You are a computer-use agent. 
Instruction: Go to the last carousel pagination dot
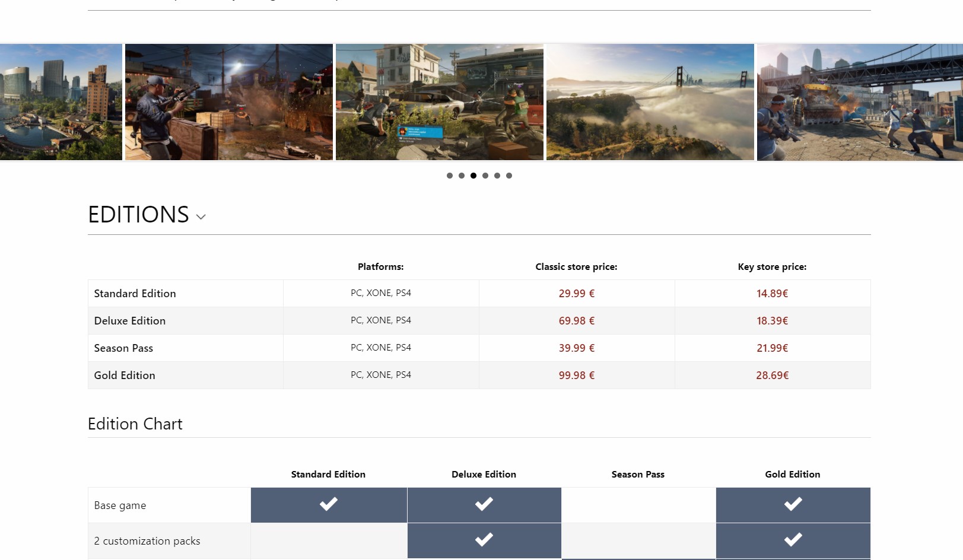(x=509, y=176)
